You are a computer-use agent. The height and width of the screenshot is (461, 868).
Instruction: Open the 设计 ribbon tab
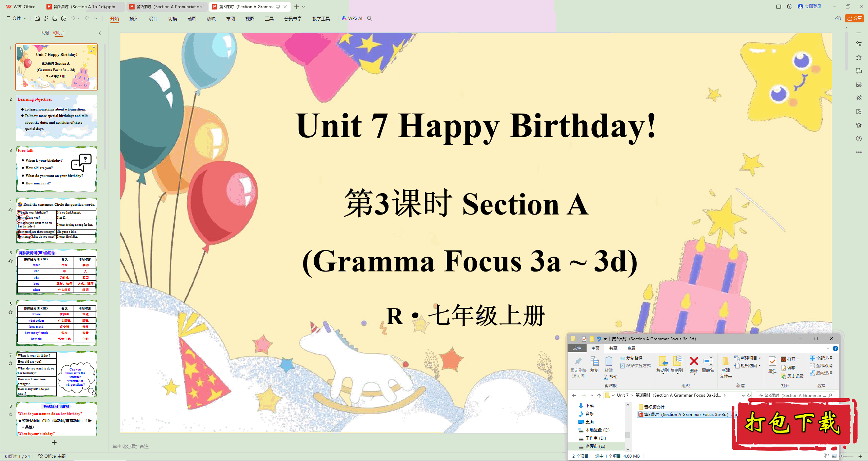pos(153,19)
